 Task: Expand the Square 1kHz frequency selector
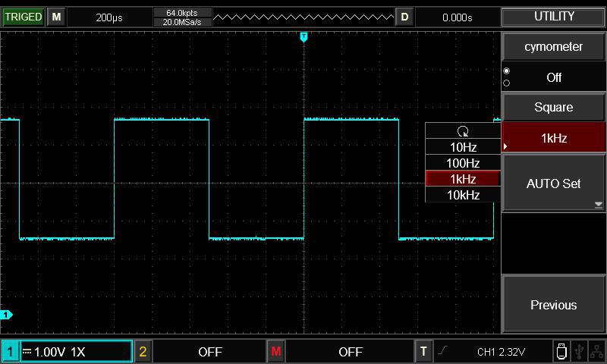click(554, 137)
